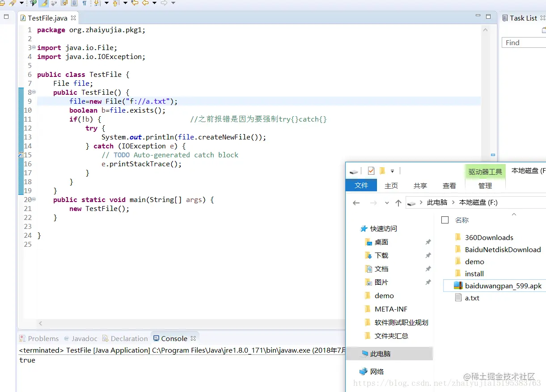Image resolution: width=546 pixels, height=392 pixels.
Task: Open the dropdown next to the Search icon
Action: click(x=21, y=3)
